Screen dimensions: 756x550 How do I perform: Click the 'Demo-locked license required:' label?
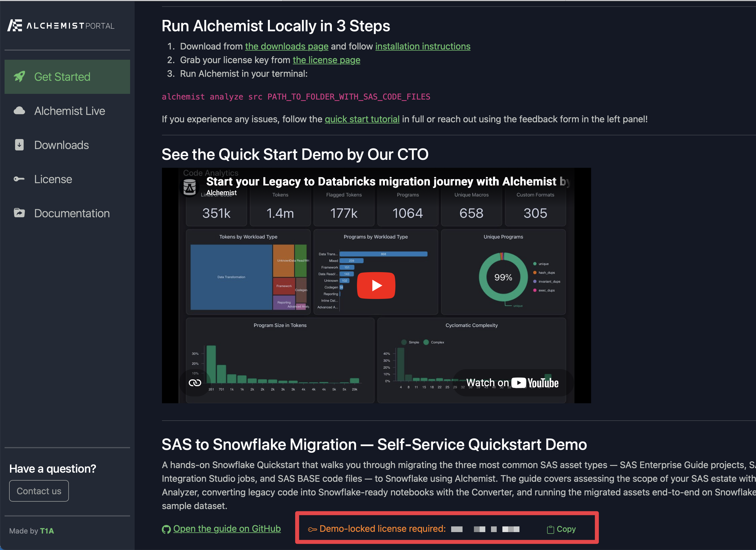coord(382,529)
